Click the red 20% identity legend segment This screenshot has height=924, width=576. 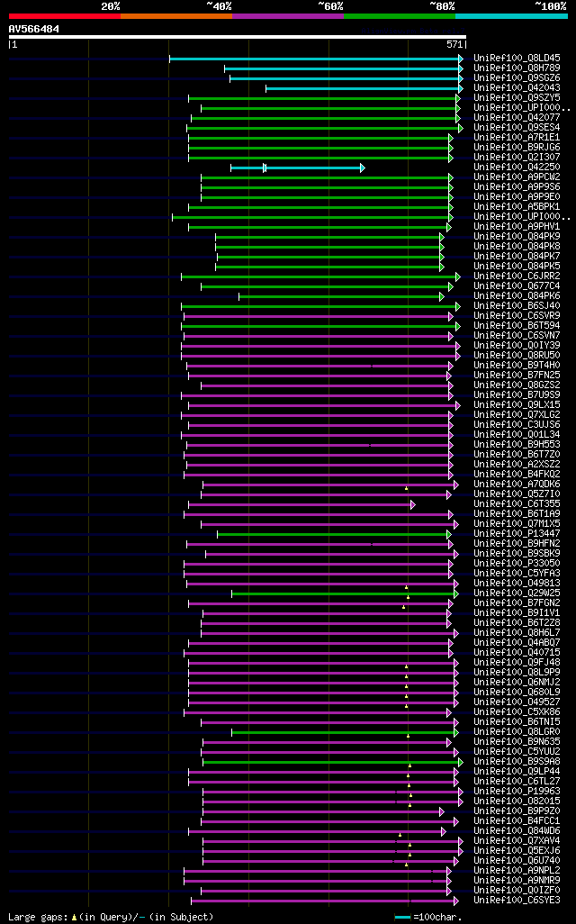65,16
